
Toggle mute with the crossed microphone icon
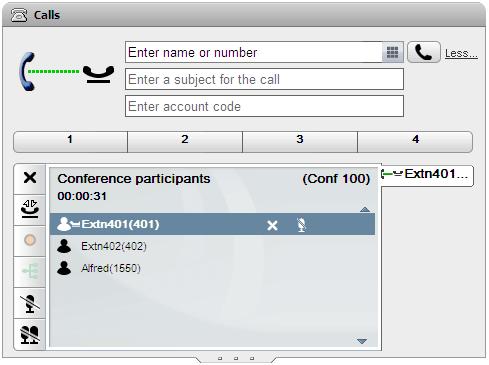30,303
